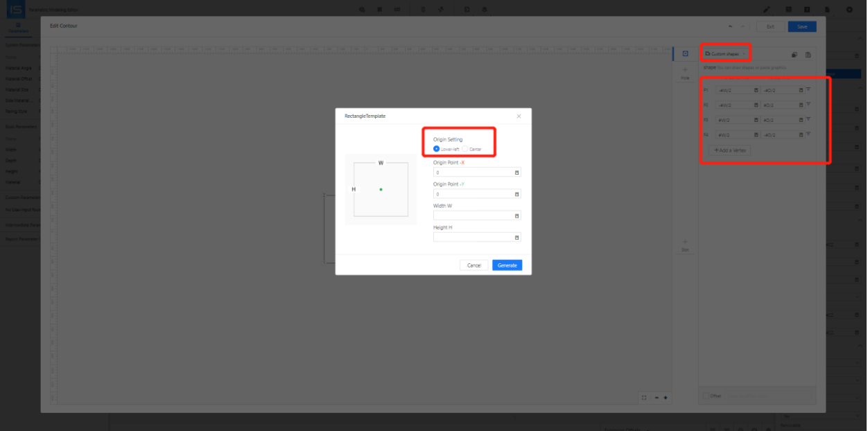Open calculator icon in Width W field
The width and height of the screenshot is (868, 431).
(517, 215)
